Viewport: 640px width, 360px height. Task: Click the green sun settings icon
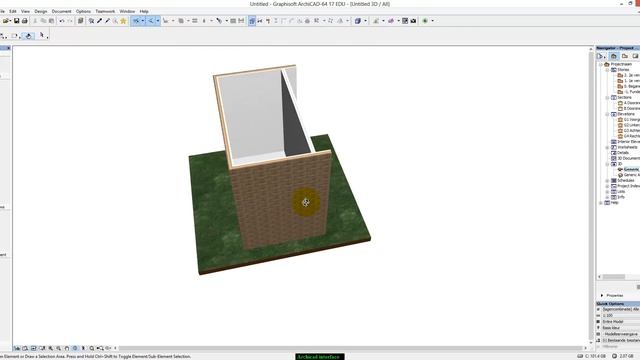coord(425,21)
